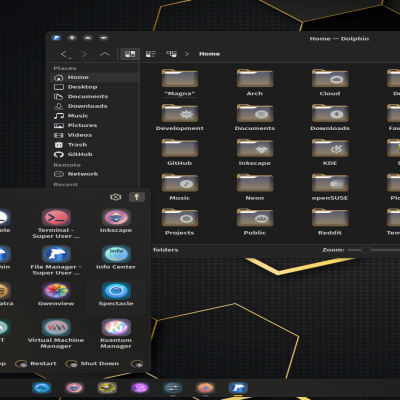Viewport: 400px width, 400px height.
Task: Expand the breadcrumb arrow before Home
Action: click(187, 54)
